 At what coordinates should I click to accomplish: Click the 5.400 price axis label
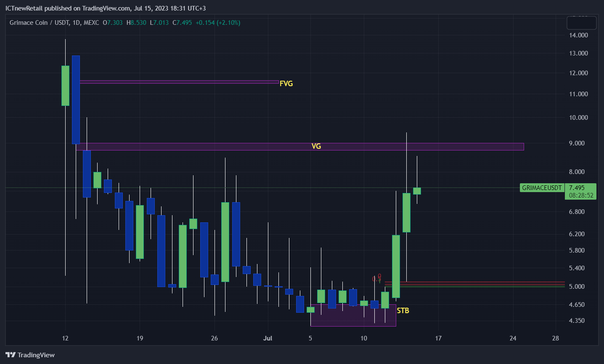pyautogui.click(x=577, y=268)
